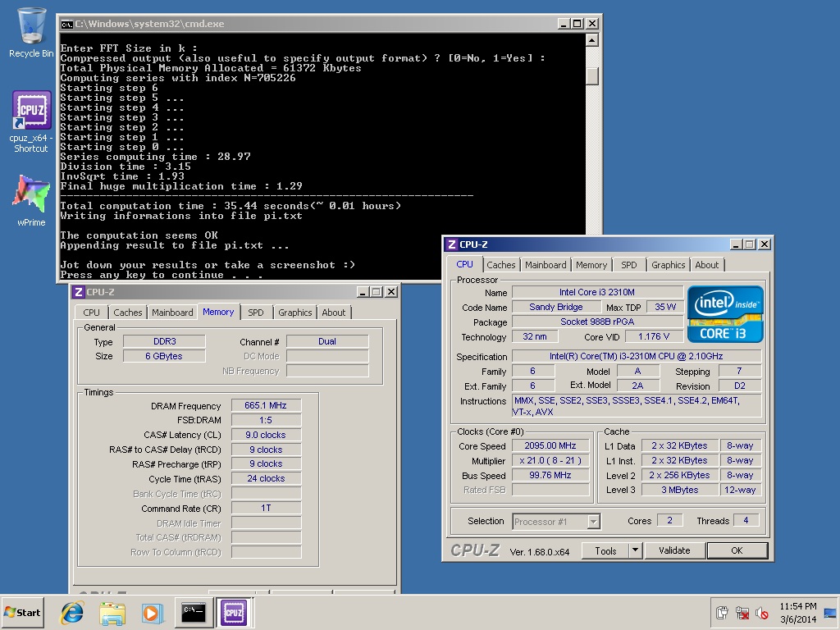Select the wPrime desktop icon

(31, 200)
